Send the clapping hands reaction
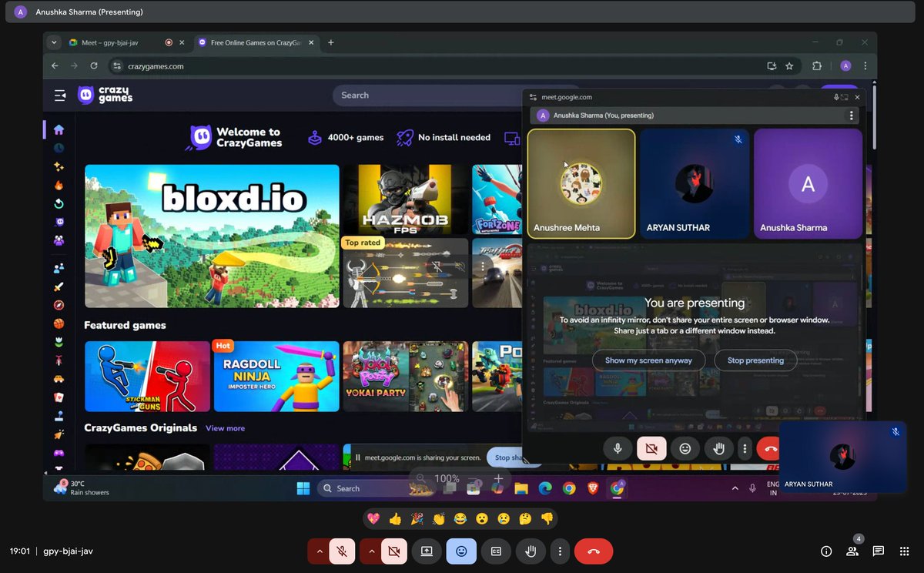 coord(439,519)
